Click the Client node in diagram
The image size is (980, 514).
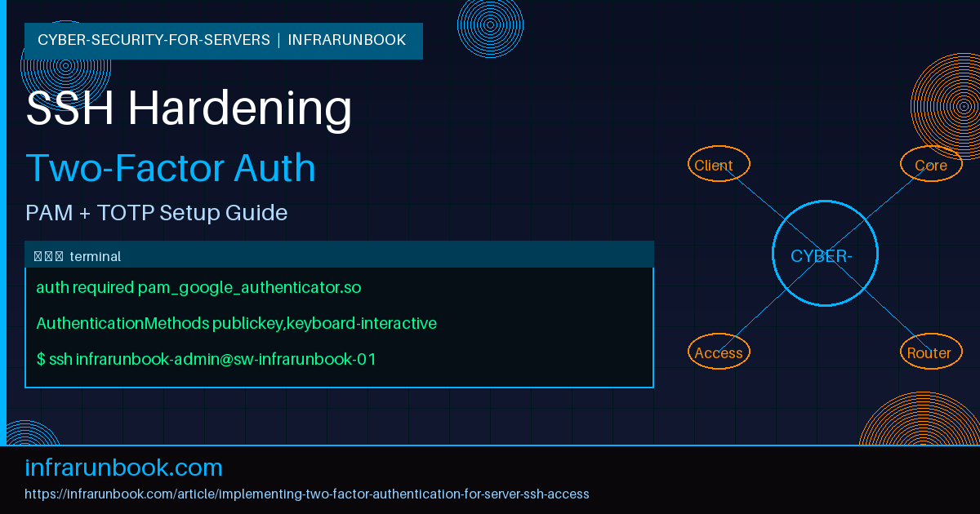point(719,164)
